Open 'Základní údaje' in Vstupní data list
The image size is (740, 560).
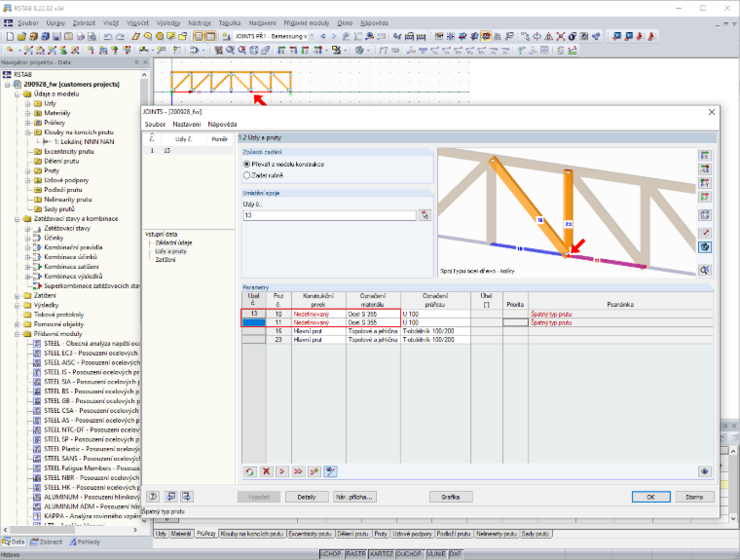tap(173, 243)
